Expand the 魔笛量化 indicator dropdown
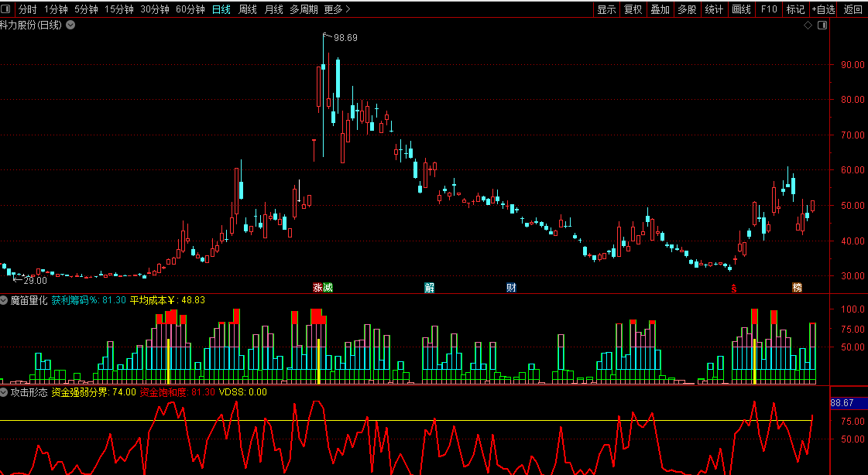The height and width of the screenshot is (475, 868). [x=5, y=300]
